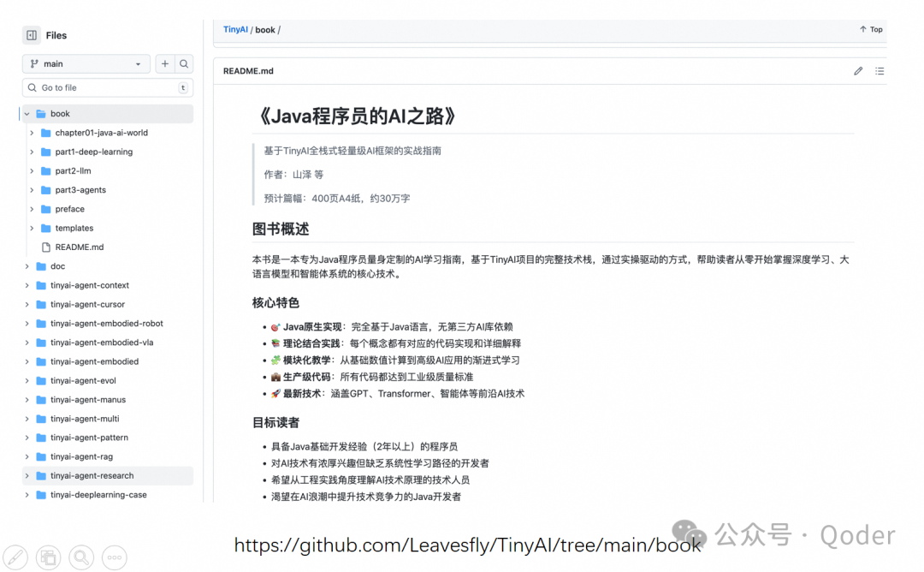Open the chapter01-java-ai-world folder
This screenshot has height=572, width=924.
point(101,133)
